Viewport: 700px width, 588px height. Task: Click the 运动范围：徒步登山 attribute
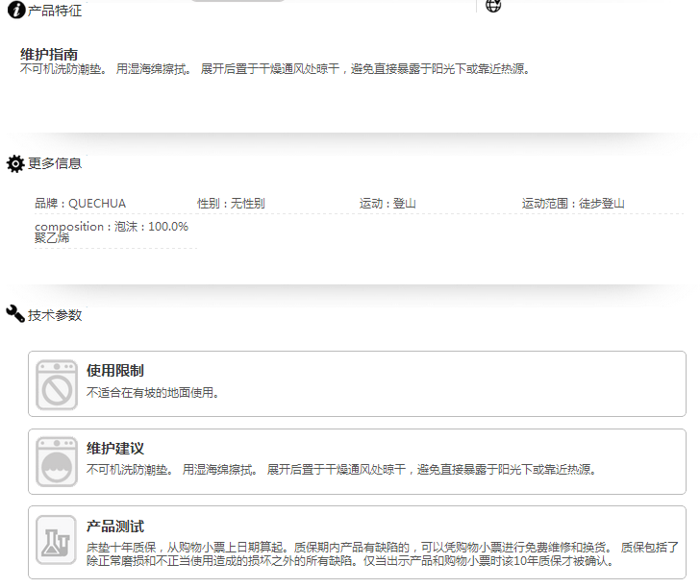point(573,204)
